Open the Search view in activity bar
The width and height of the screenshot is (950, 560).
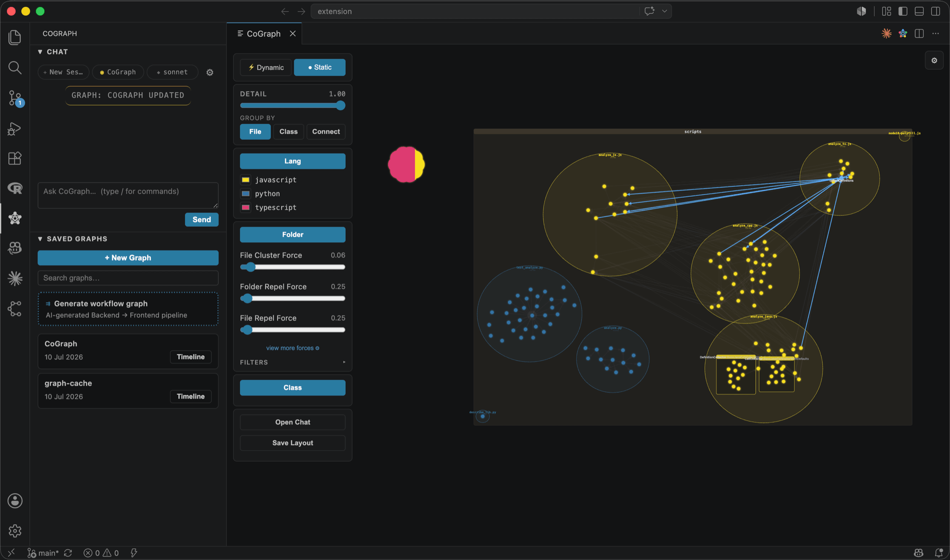pos(15,68)
